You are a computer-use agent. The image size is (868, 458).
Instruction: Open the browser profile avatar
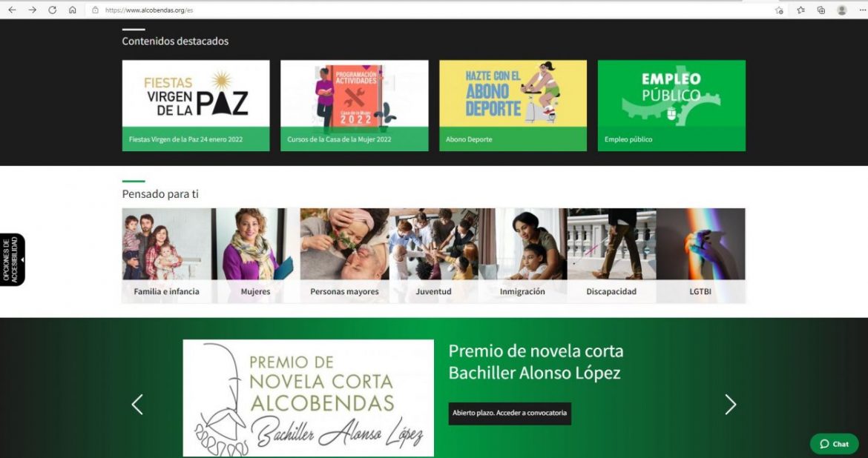pyautogui.click(x=842, y=10)
